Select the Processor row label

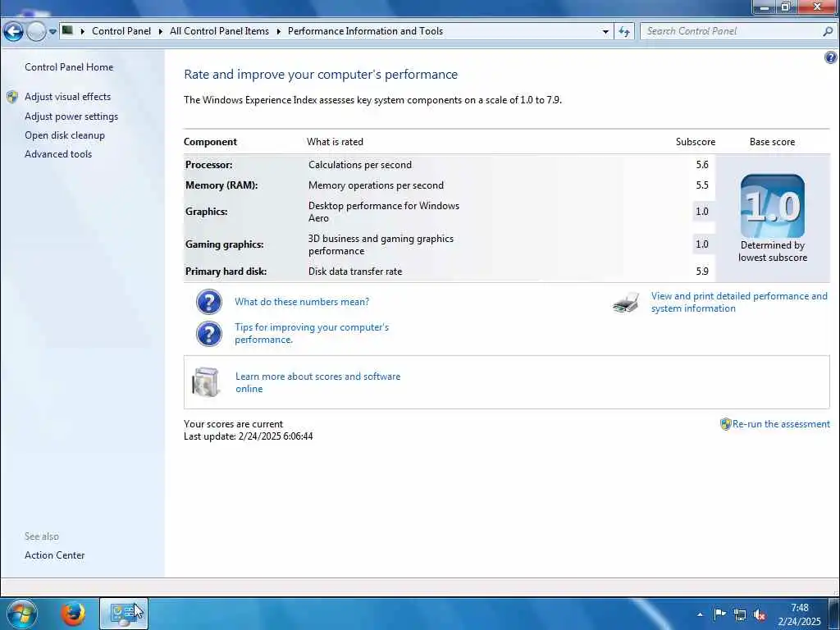point(209,164)
